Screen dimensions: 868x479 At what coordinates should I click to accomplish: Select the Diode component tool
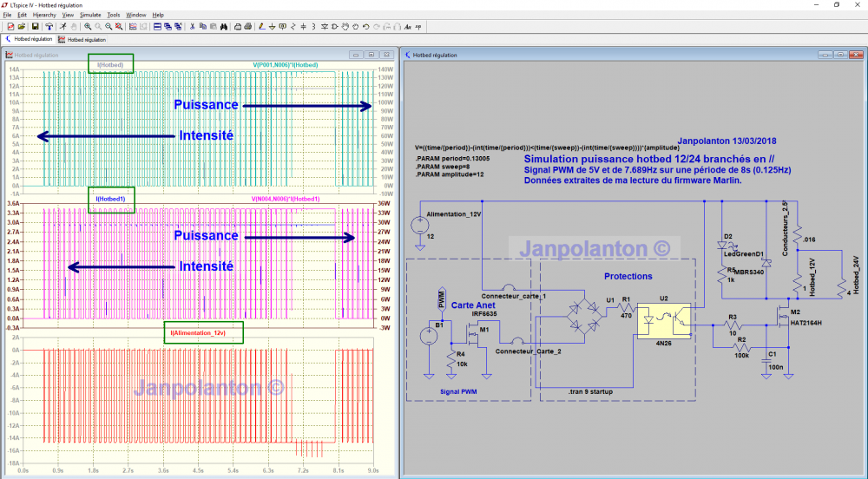pos(325,27)
